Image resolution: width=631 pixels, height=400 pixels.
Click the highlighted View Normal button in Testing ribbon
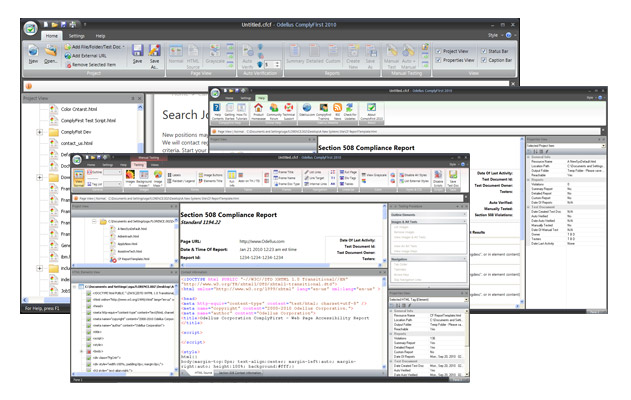tap(79, 178)
